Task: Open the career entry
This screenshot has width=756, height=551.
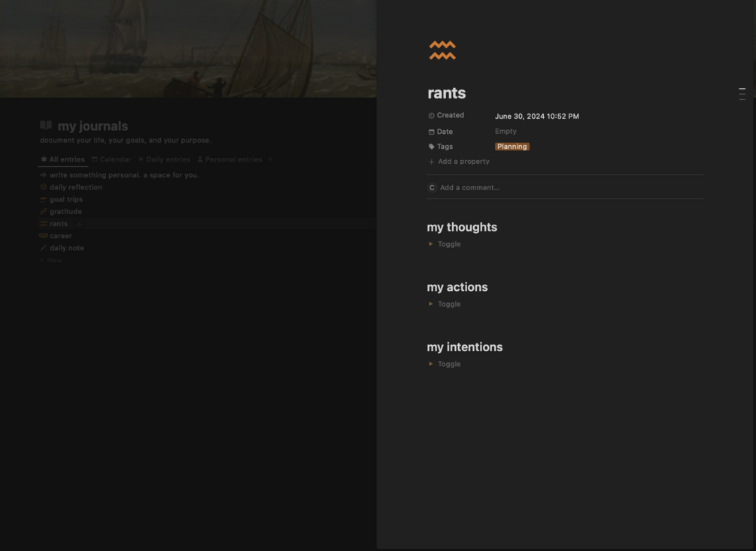Action: [61, 235]
